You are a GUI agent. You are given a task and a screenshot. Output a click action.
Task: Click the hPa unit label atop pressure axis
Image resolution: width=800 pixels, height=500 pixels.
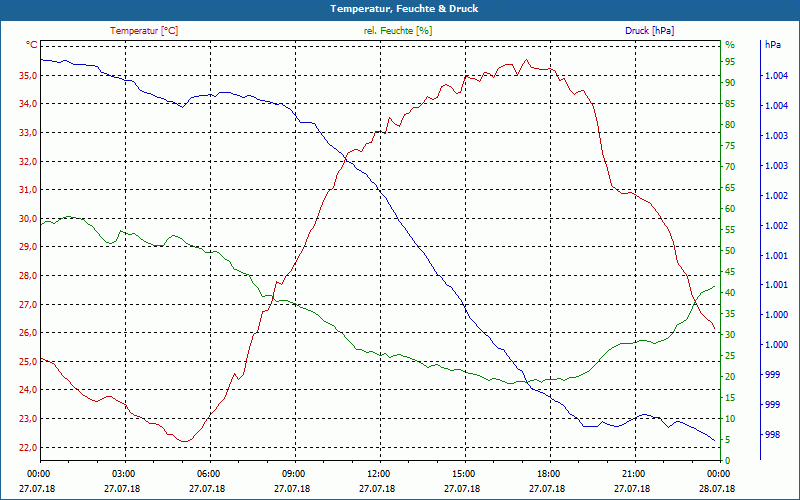tap(773, 45)
